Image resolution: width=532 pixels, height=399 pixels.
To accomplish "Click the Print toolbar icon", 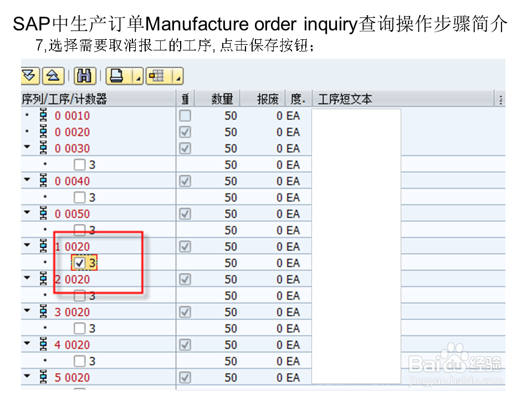I will click(117, 76).
